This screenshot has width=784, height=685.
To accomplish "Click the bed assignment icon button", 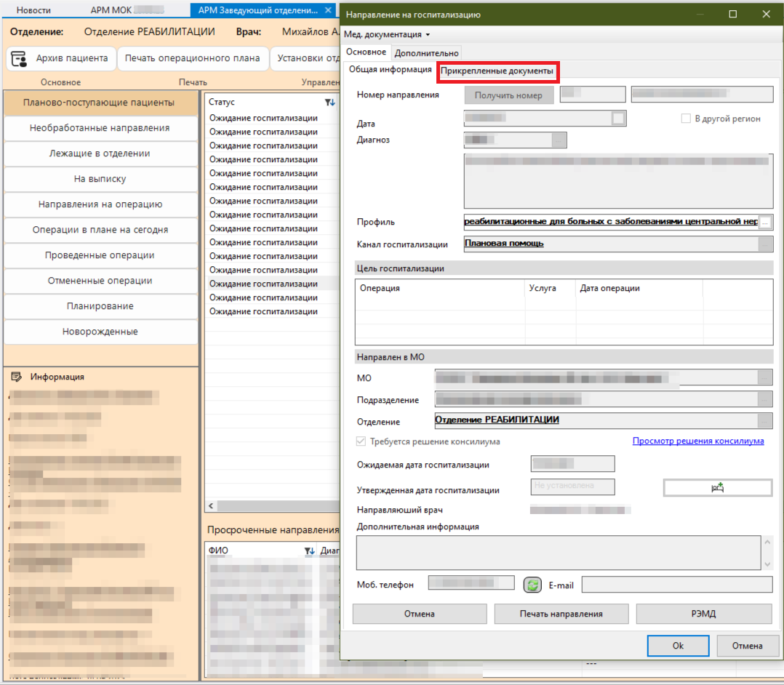I will pos(718,487).
